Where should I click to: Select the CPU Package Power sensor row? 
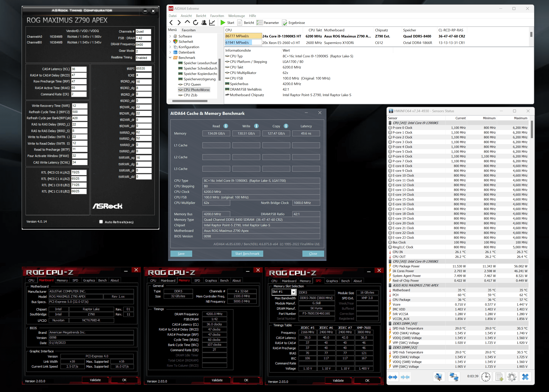pyautogui.click(x=458, y=266)
